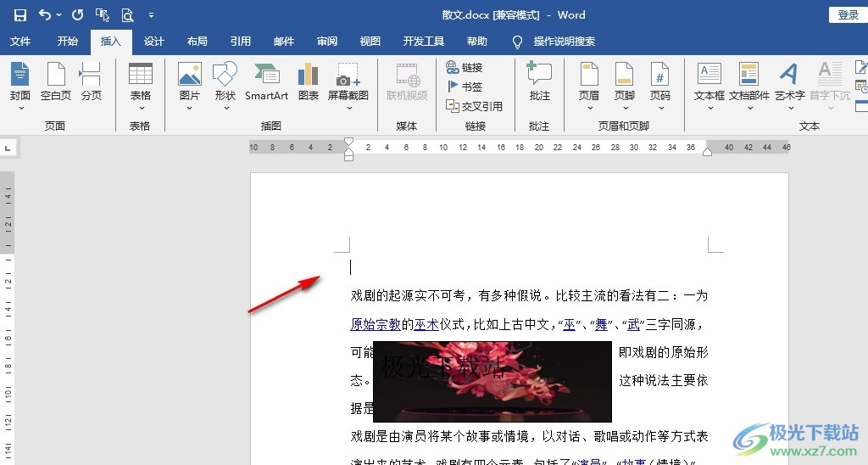Viewport: 868px width, 465px height.
Task: Click the 操作说明搜索 search field
Action: pyautogui.click(x=564, y=41)
